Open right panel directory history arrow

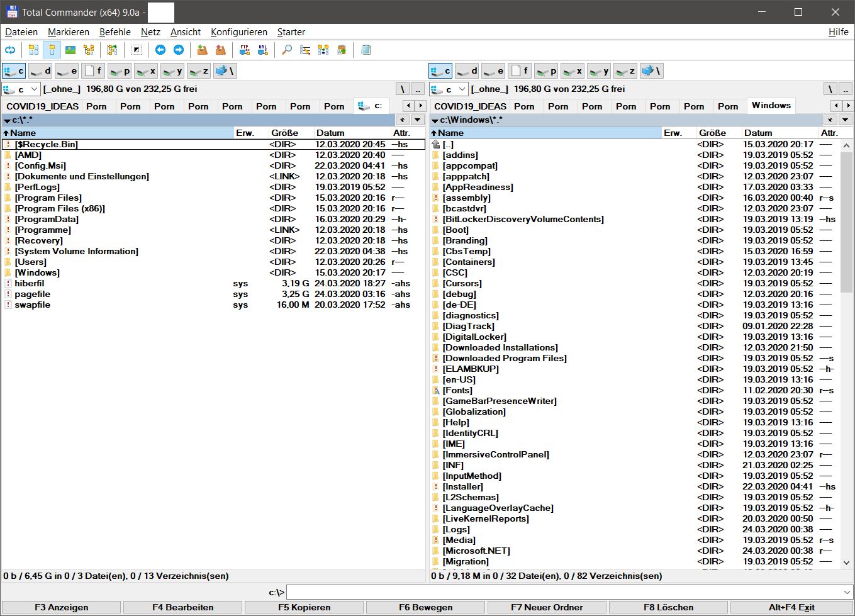tap(846, 120)
